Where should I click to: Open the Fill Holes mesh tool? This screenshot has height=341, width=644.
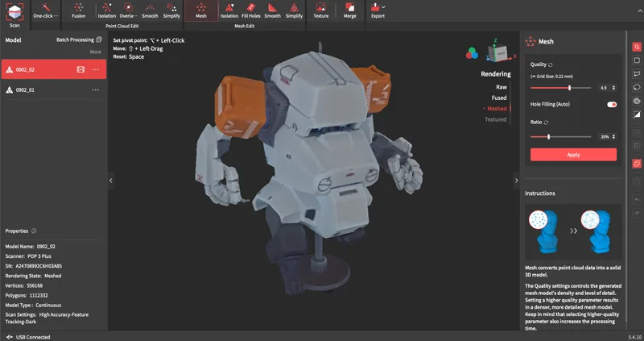click(x=251, y=10)
